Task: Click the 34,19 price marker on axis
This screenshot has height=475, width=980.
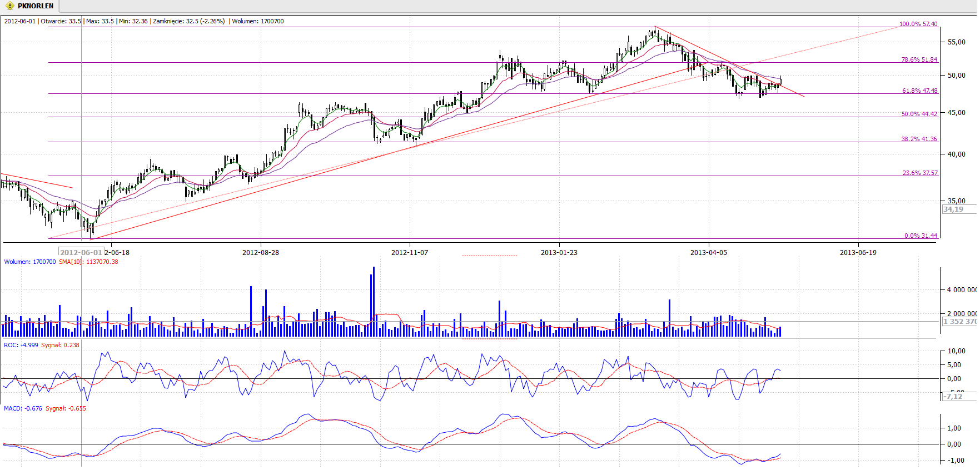Action: [x=959, y=209]
